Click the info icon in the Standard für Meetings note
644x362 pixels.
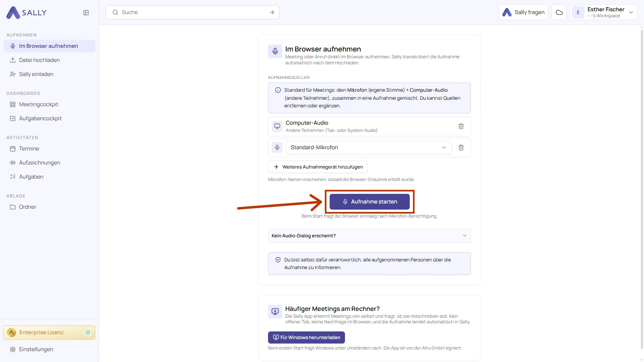278,90
